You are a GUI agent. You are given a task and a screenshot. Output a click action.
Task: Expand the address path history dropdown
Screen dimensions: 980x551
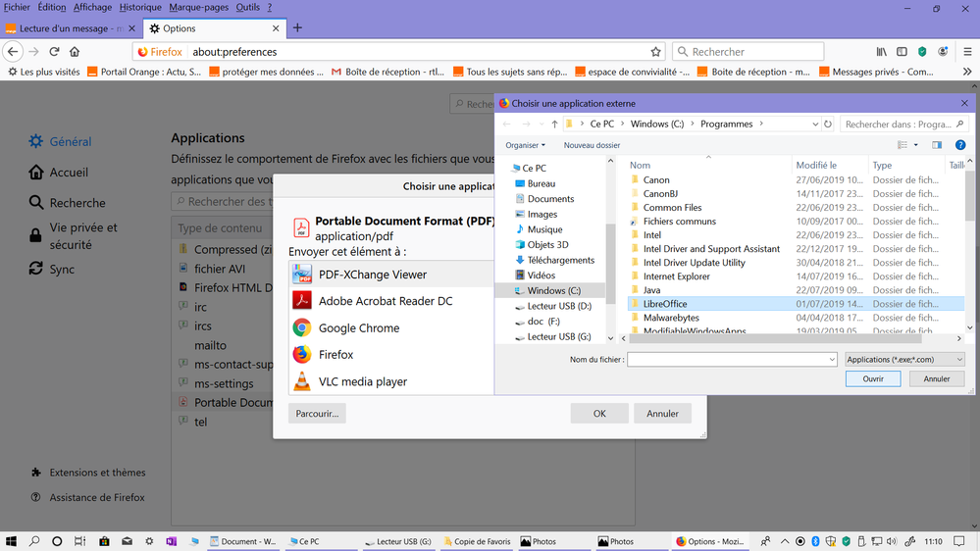coord(815,124)
